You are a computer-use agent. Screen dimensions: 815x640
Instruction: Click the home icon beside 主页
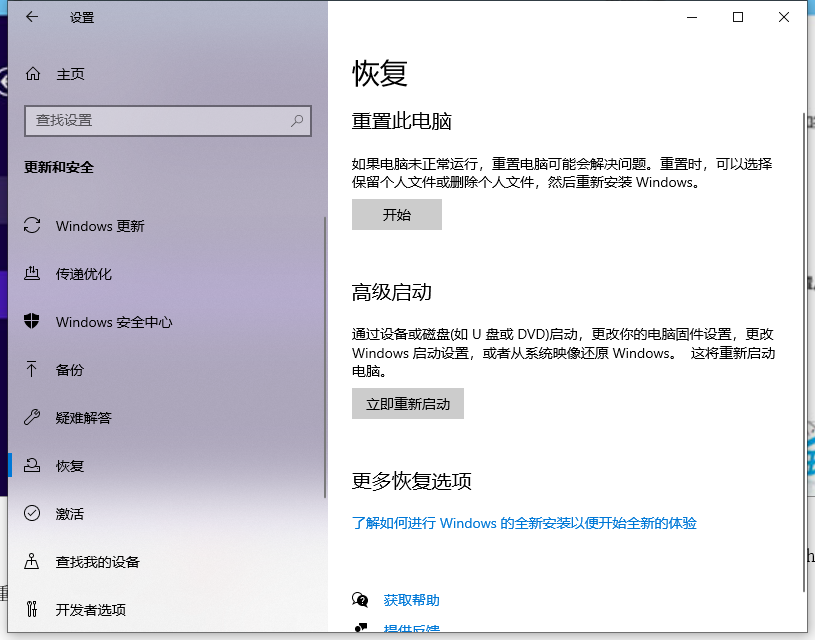(33, 74)
